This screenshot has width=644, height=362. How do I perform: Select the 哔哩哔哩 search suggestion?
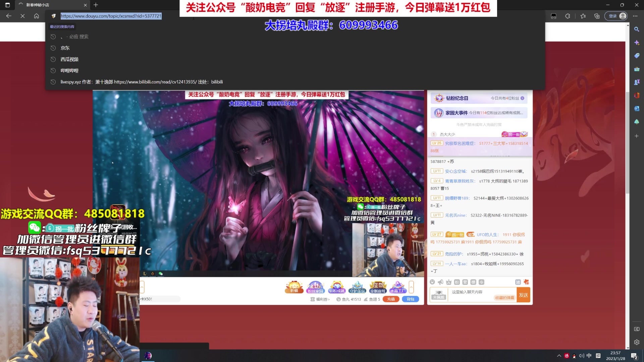(x=69, y=71)
